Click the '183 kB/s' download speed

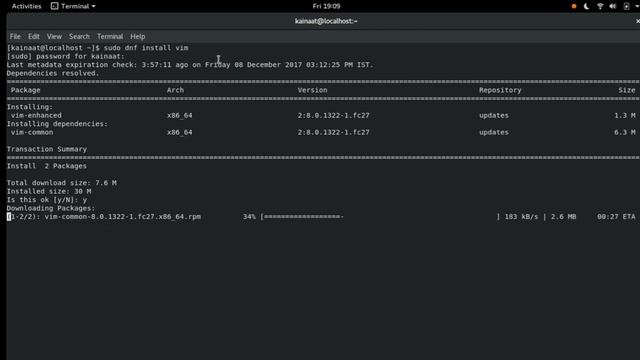tap(521, 217)
